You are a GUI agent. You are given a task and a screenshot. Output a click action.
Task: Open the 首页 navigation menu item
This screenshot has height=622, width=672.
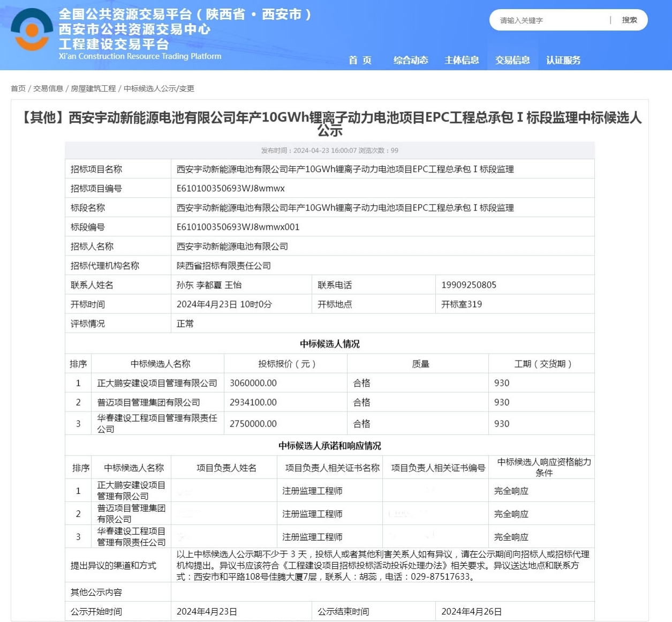click(360, 60)
